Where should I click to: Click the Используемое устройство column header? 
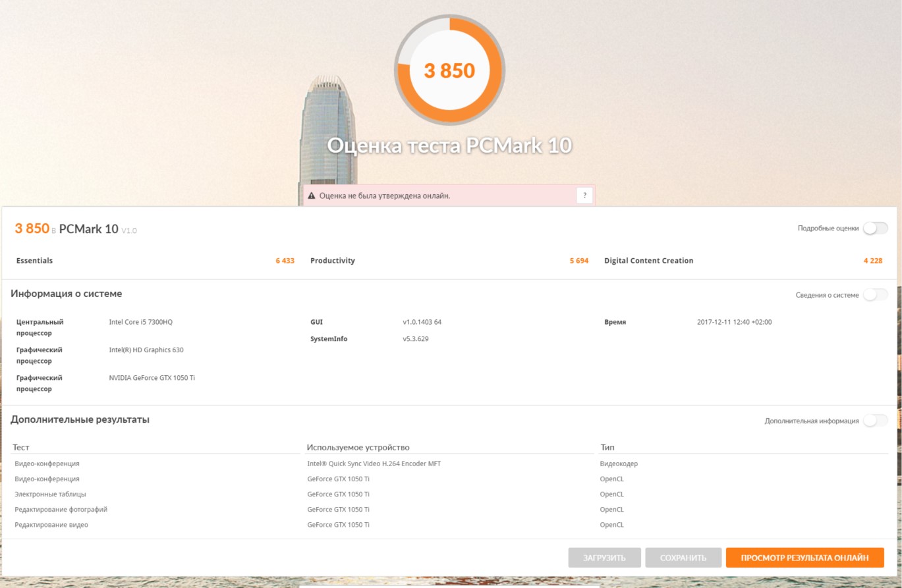click(358, 447)
